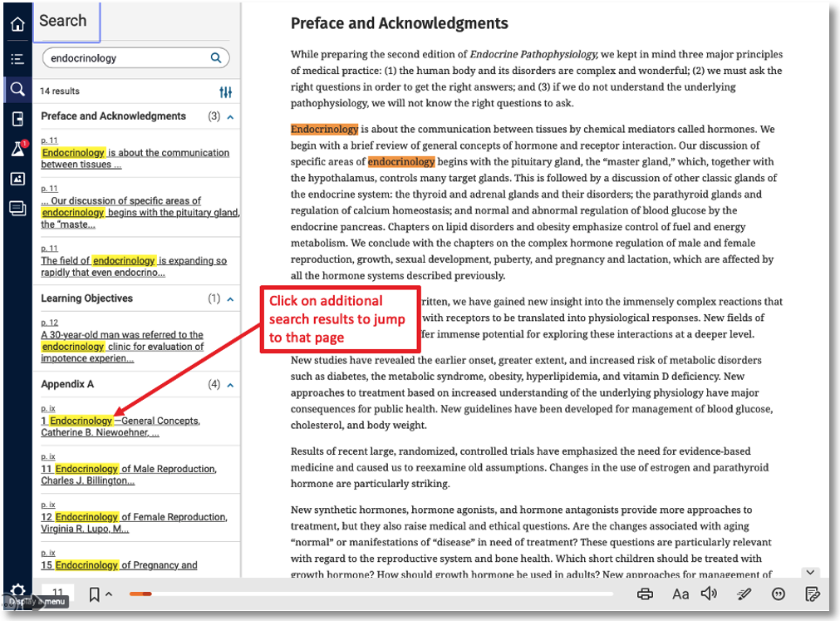
Task: Open result 'Endocrinology is about the communication'
Action: coord(135,159)
